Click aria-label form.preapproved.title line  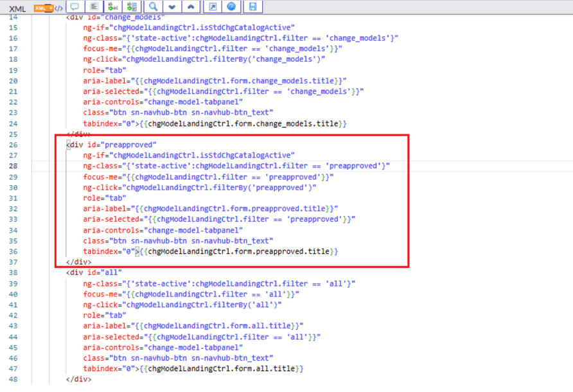tap(210, 209)
